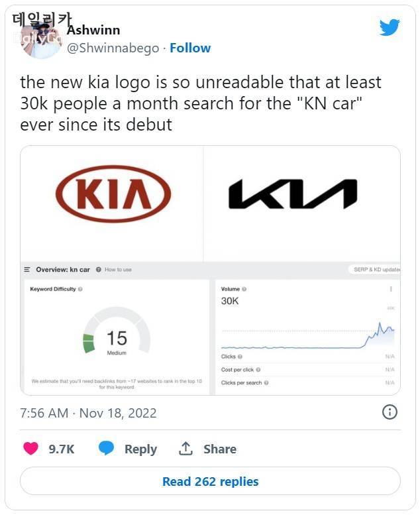Click the share upload arrow icon
Viewport: 420px width, 515px height.
pyautogui.click(x=185, y=449)
